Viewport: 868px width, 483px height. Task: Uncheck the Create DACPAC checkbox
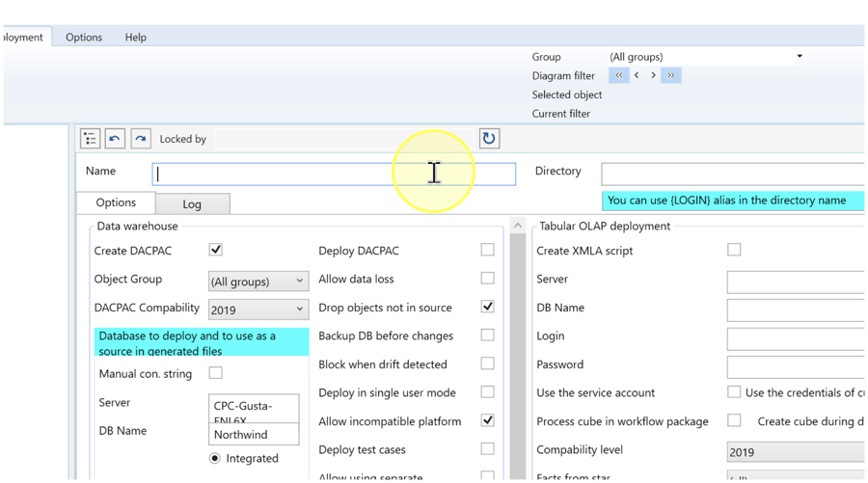(216, 250)
